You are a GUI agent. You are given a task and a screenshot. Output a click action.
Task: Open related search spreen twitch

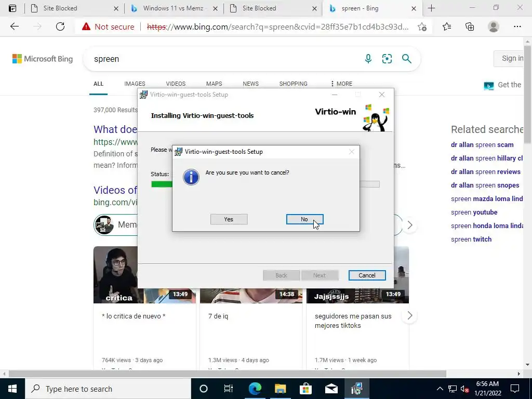tap(471, 239)
